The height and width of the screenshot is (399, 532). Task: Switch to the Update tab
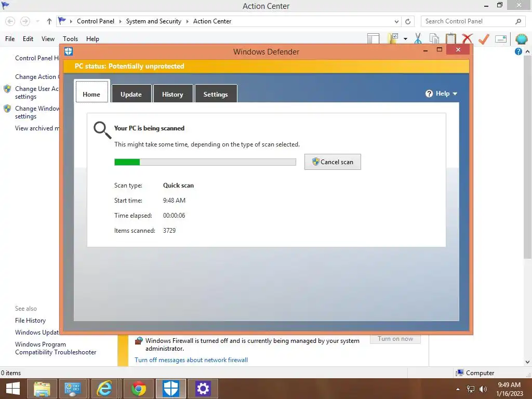click(x=131, y=94)
